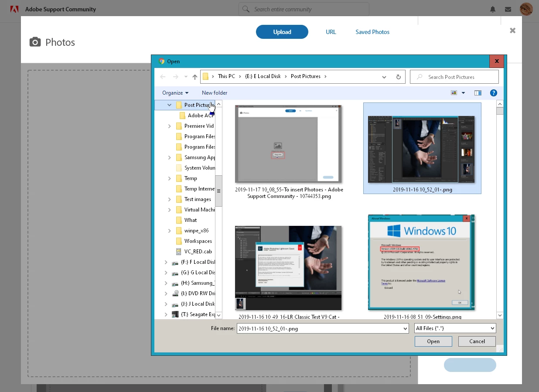This screenshot has height=392, width=539.
Task: Click the Adobe logo icon
Action: pos(14,9)
